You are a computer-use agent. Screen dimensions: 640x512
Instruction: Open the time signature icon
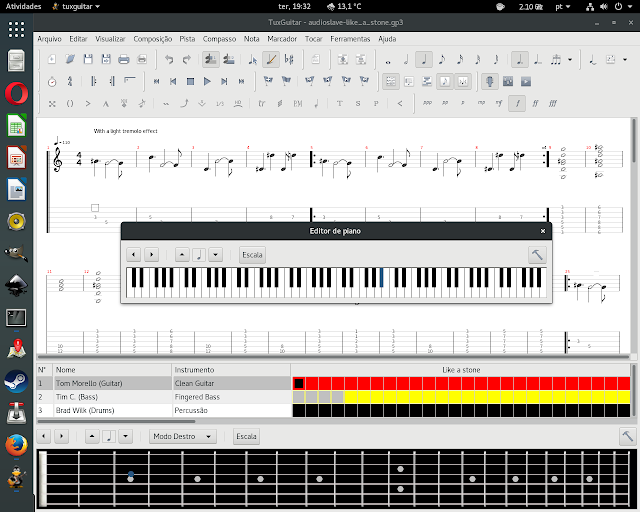coord(70,82)
